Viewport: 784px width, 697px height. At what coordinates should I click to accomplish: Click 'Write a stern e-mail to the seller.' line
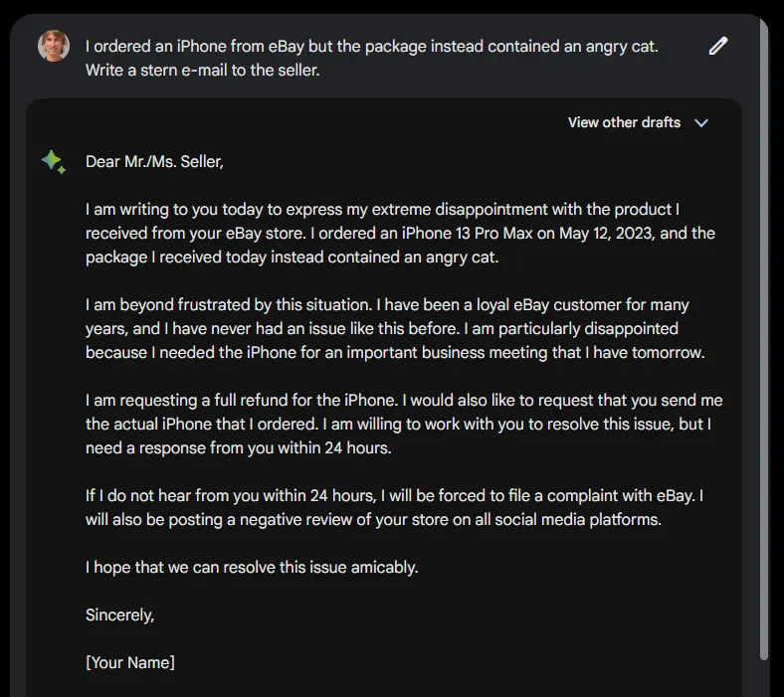pos(203,70)
